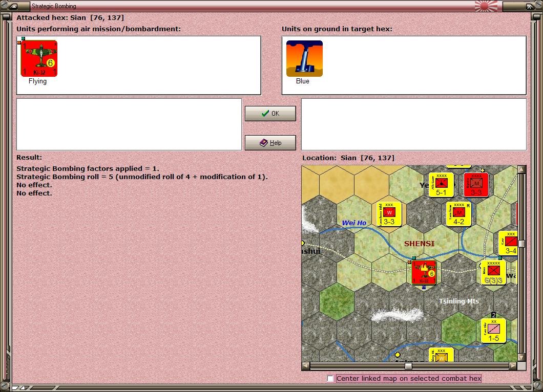Click the map vertical scrollbar down arrow
The height and width of the screenshot is (392, 543).
click(x=521, y=357)
